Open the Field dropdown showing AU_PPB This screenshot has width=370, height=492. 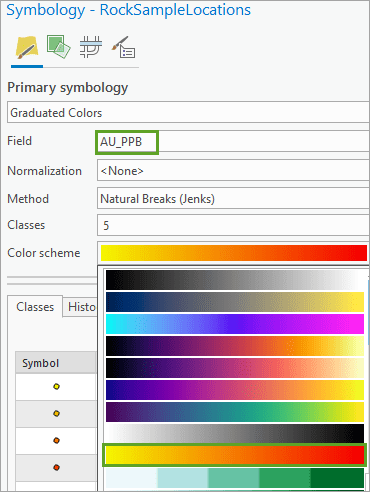(x=233, y=142)
